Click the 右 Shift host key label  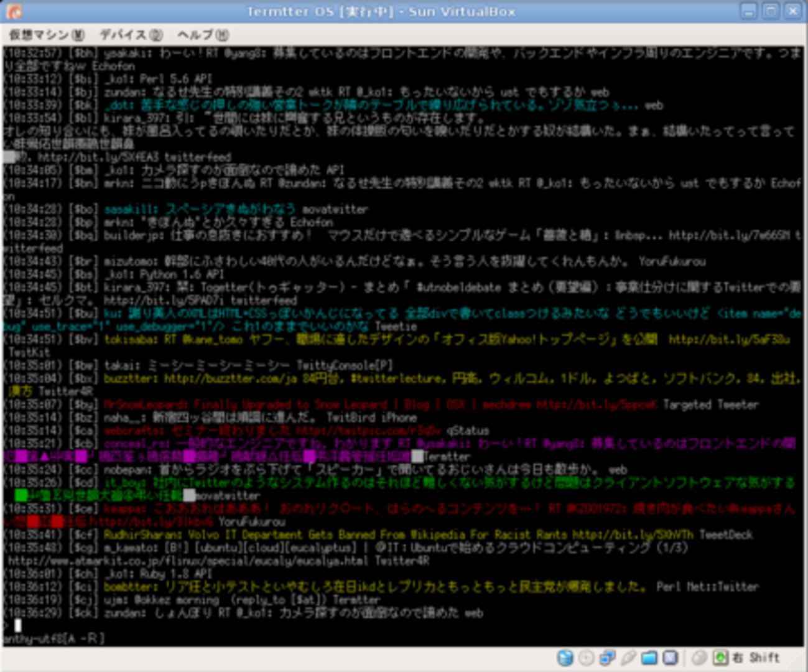click(756, 658)
